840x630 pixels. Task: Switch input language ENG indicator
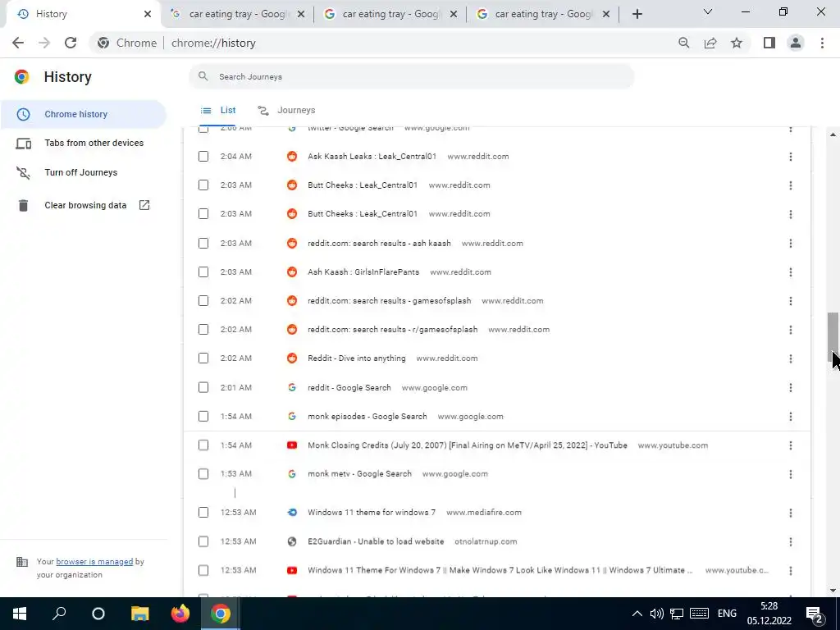[x=727, y=614]
